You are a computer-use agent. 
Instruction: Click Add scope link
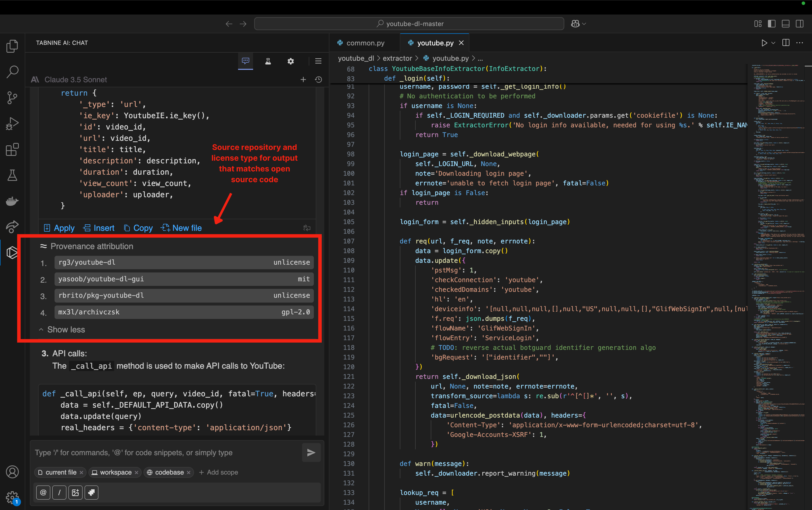pos(218,473)
